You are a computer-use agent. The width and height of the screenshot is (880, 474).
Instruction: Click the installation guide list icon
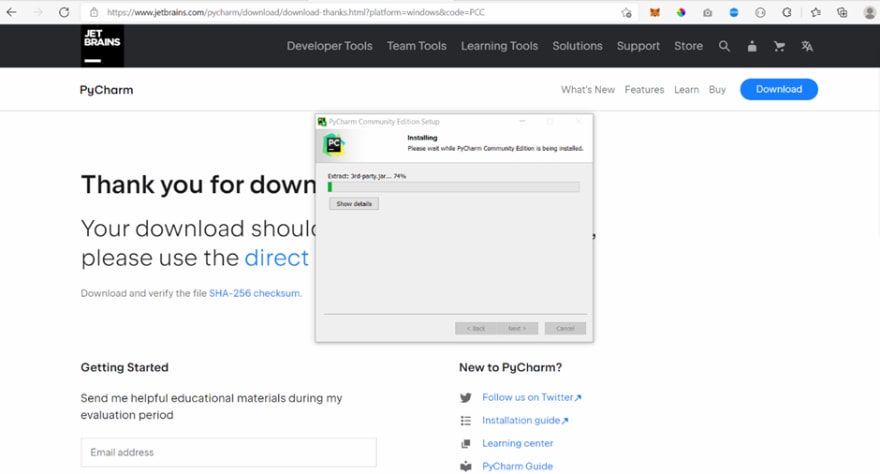coord(466,421)
